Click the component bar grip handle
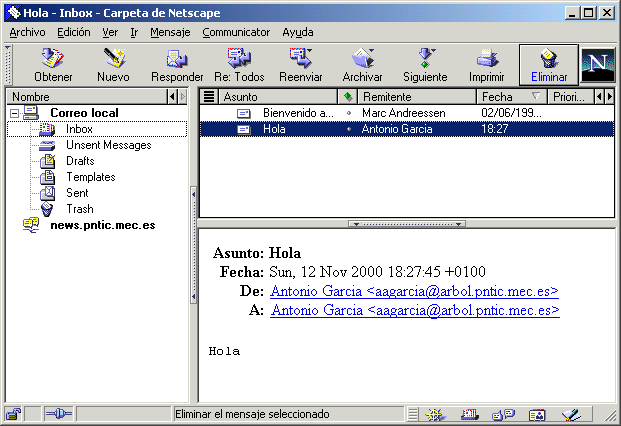 pyautogui.click(x=413, y=415)
